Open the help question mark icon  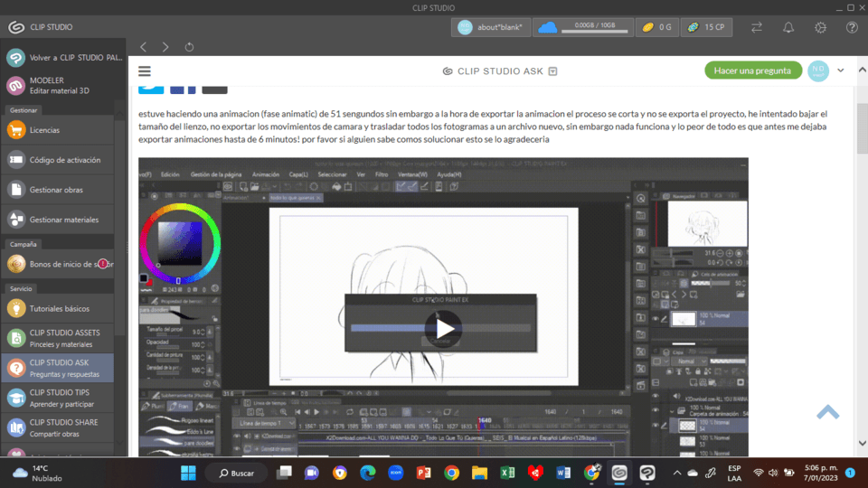[x=852, y=27]
